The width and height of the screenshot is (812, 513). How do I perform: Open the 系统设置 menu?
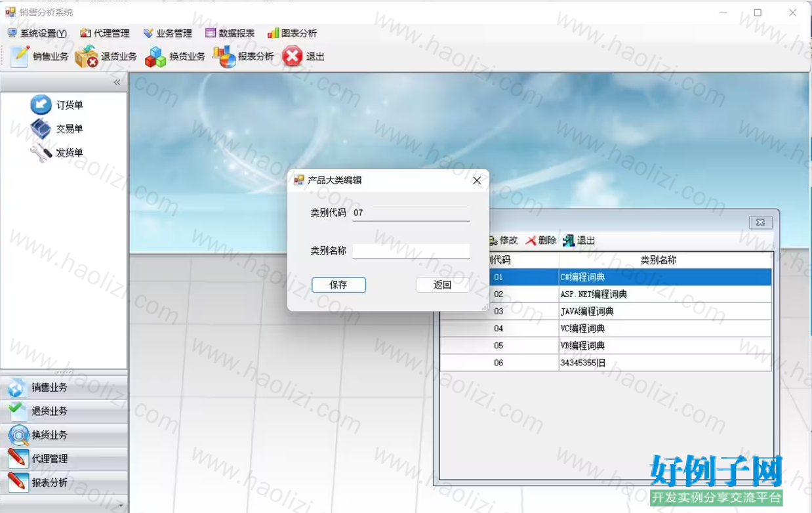click(37, 33)
